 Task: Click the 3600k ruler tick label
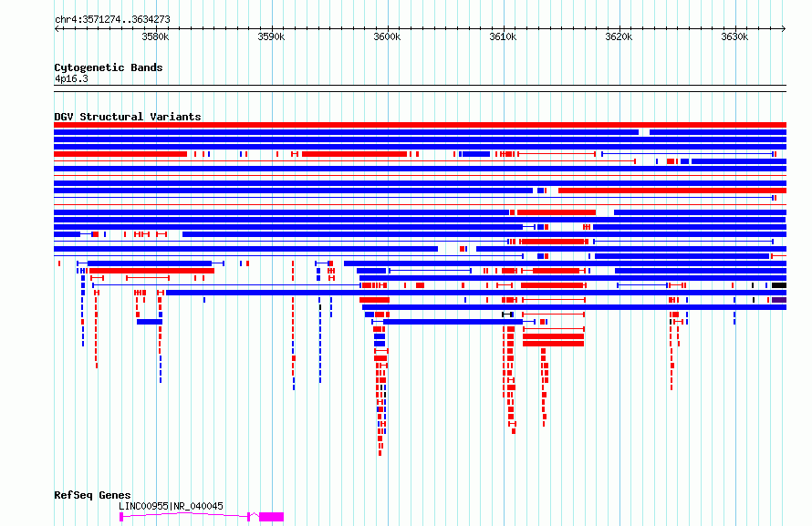click(x=388, y=37)
